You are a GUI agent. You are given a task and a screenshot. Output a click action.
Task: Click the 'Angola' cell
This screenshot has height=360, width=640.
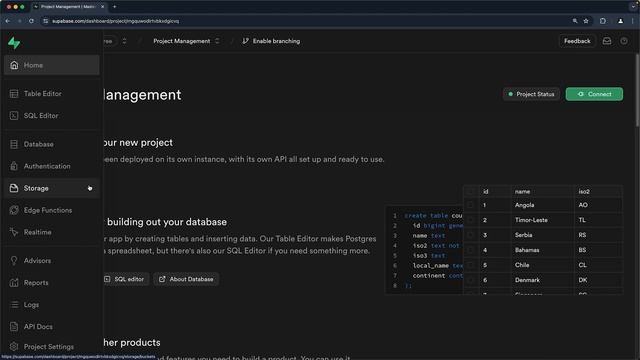[x=542, y=205]
